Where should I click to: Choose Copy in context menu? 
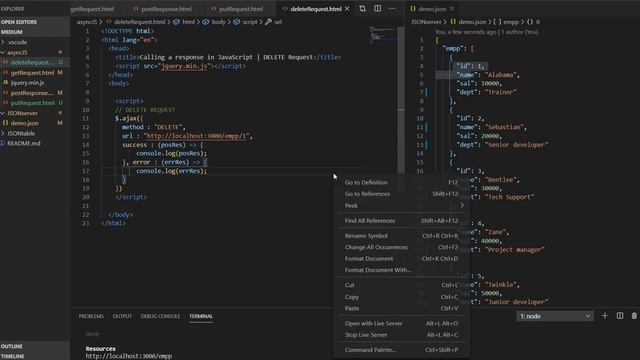click(402, 297)
